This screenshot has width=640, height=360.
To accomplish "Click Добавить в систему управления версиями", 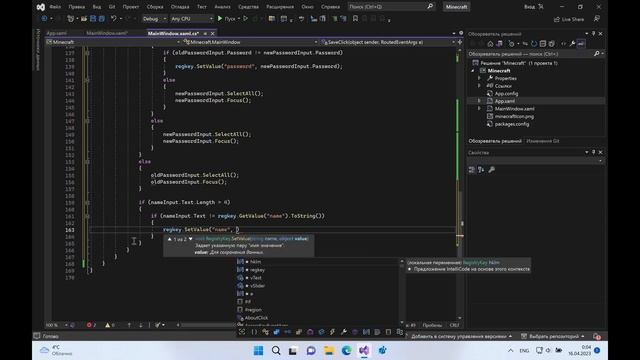I will click(461, 336).
